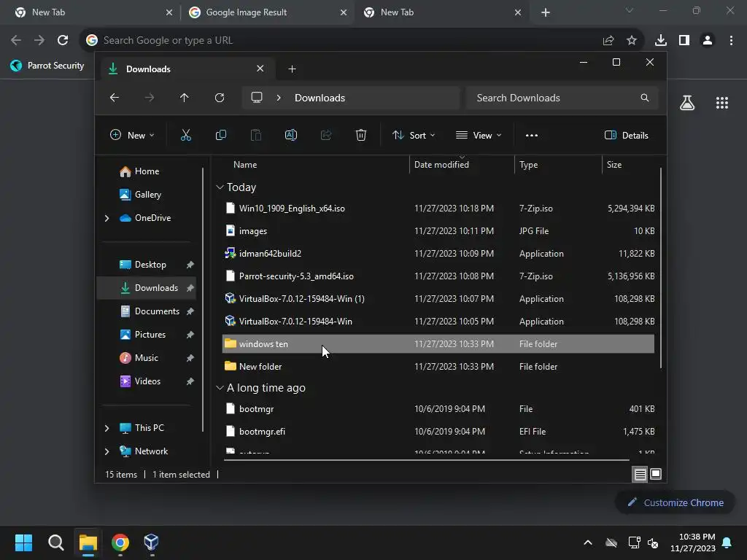Switch to large thumbnails view icon in status bar

[656, 474]
